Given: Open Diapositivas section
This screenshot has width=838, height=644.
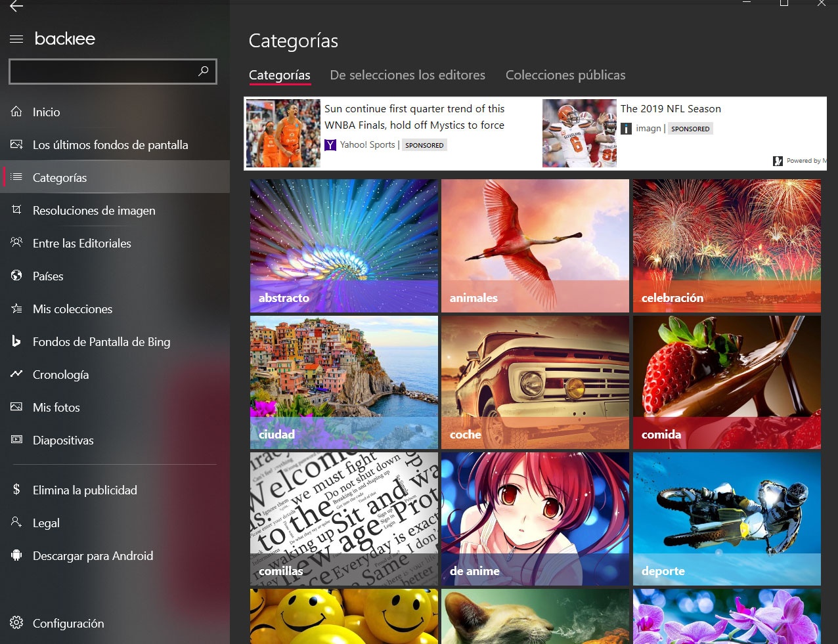Looking at the screenshot, I should point(115,440).
